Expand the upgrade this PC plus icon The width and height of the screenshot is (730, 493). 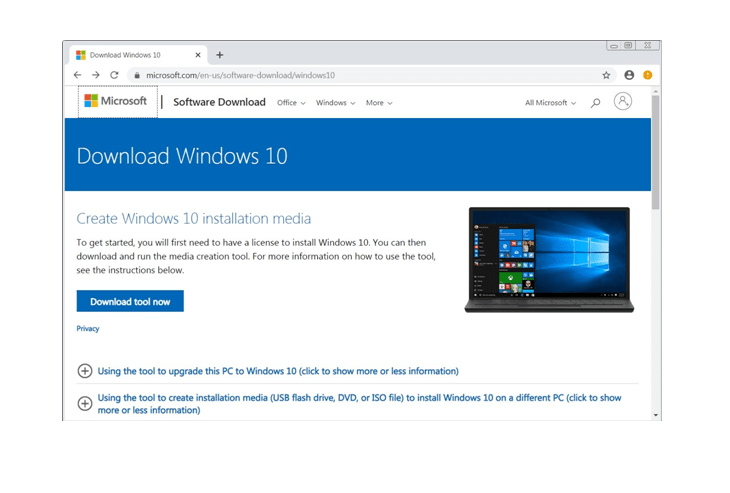[x=85, y=371]
